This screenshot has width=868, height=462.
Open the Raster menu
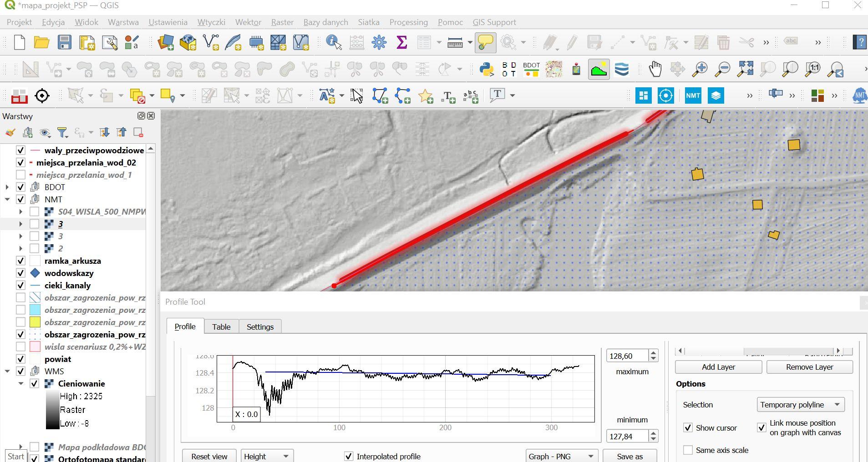tap(282, 22)
